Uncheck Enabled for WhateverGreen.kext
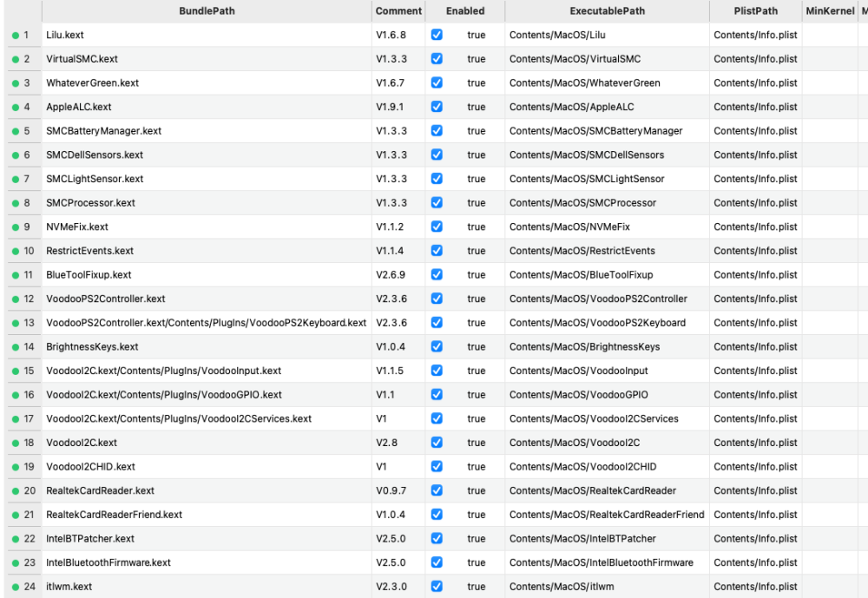Screen dimensions: 868x598 point(437,82)
